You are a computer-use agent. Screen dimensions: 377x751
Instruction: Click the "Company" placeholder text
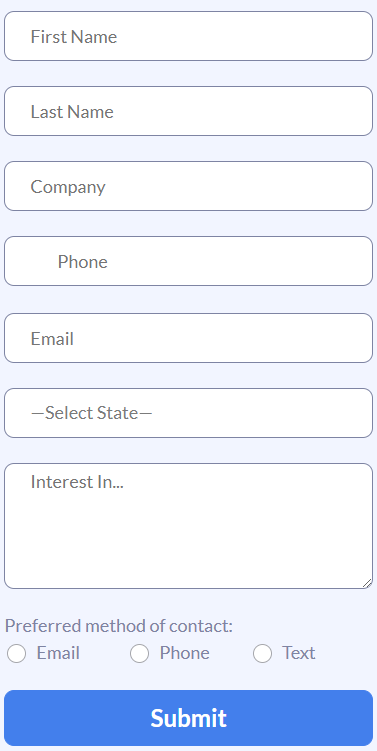point(68,187)
